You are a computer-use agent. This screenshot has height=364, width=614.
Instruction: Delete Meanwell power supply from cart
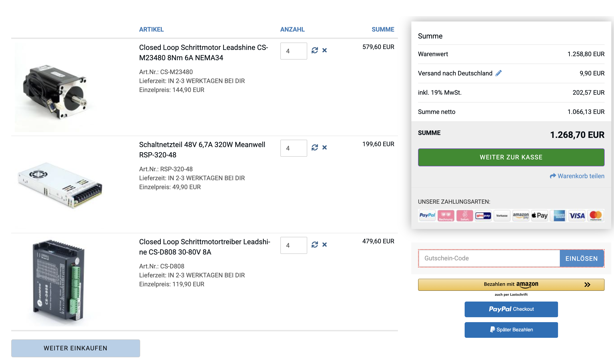point(324,148)
